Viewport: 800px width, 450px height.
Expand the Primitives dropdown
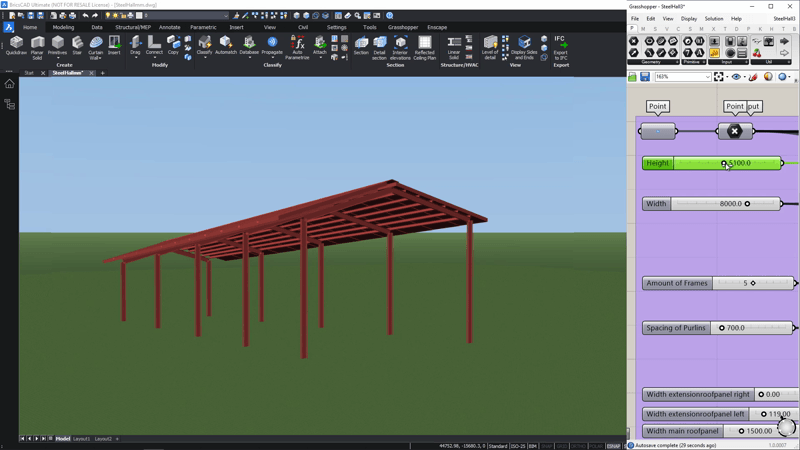[x=57, y=58]
